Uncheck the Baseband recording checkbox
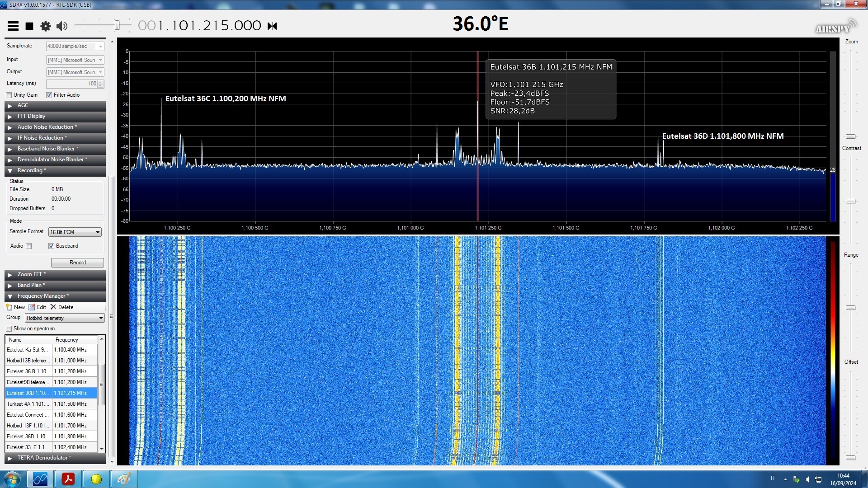The width and height of the screenshot is (868, 488). (x=51, y=246)
